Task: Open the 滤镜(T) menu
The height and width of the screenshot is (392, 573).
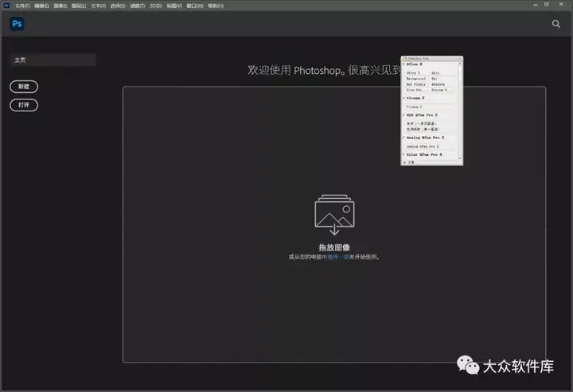Action: [x=138, y=6]
